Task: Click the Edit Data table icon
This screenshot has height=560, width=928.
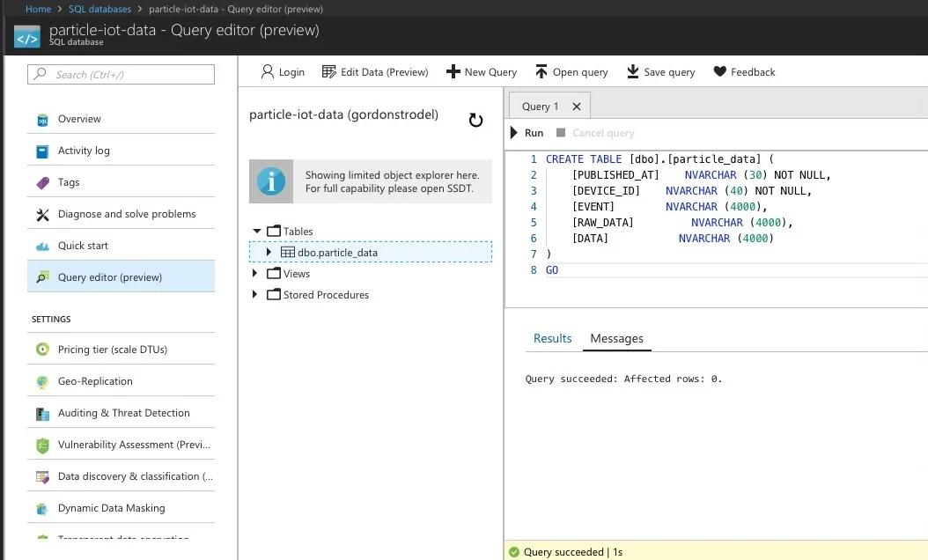Action: click(328, 71)
